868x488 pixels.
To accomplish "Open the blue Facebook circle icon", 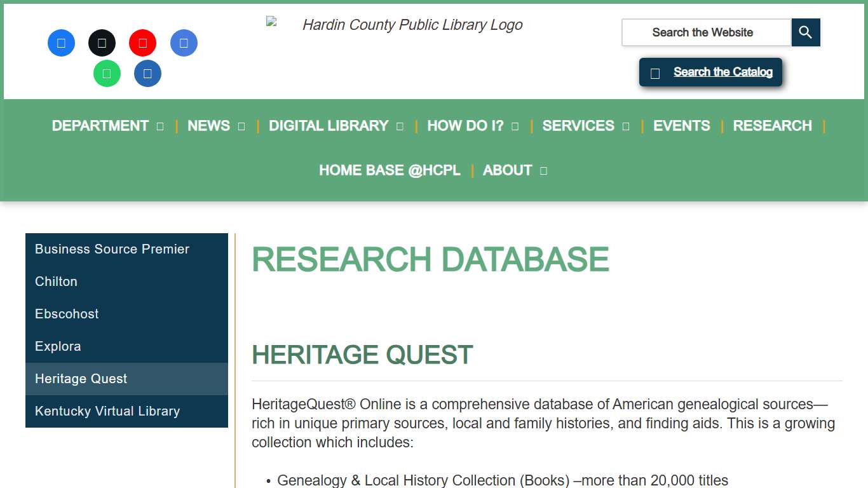I will click(x=61, y=43).
